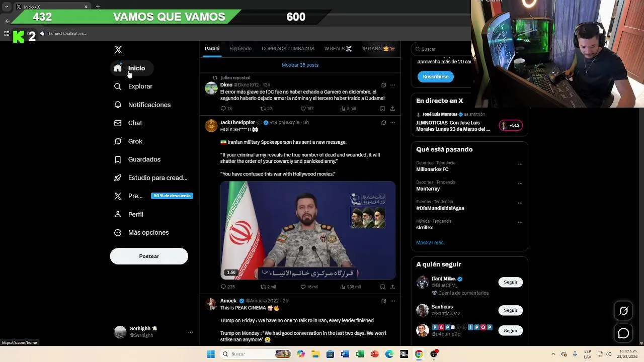
Task: Show hidden system tray icons
Action: [x=553, y=354]
